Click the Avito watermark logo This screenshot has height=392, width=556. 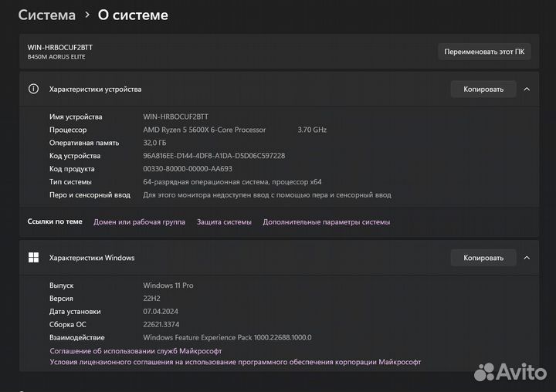tap(509, 372)
